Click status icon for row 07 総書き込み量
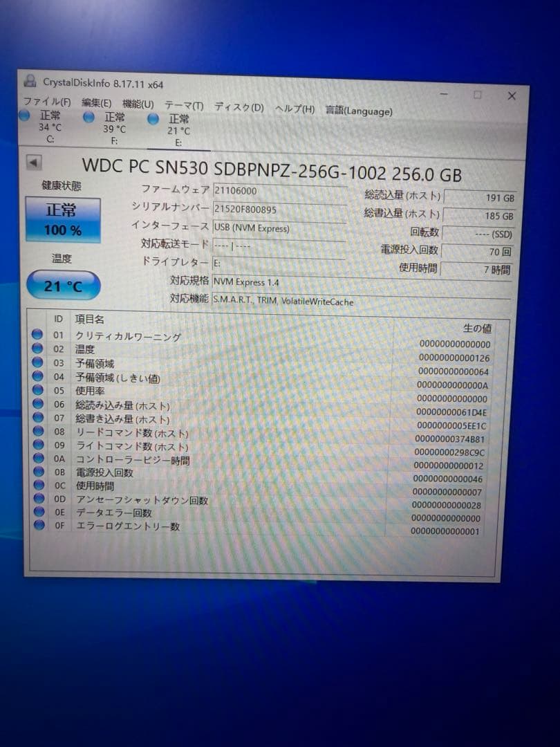The width and height of the screenshot is (560, 747). [38, 417]
